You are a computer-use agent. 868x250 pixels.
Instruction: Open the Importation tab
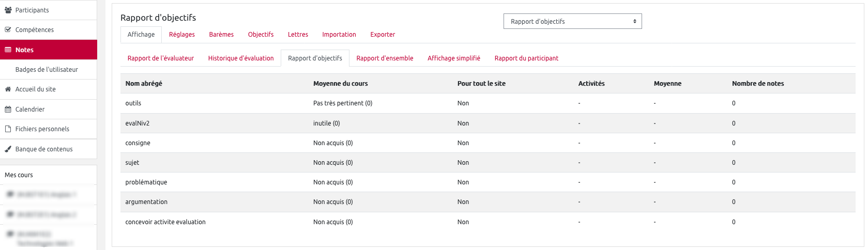[339, 35]
